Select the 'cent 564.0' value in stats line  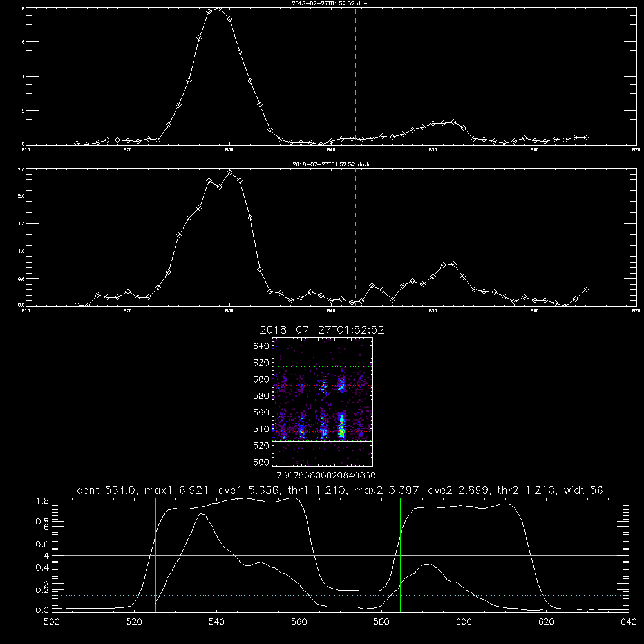pos(106,490)
